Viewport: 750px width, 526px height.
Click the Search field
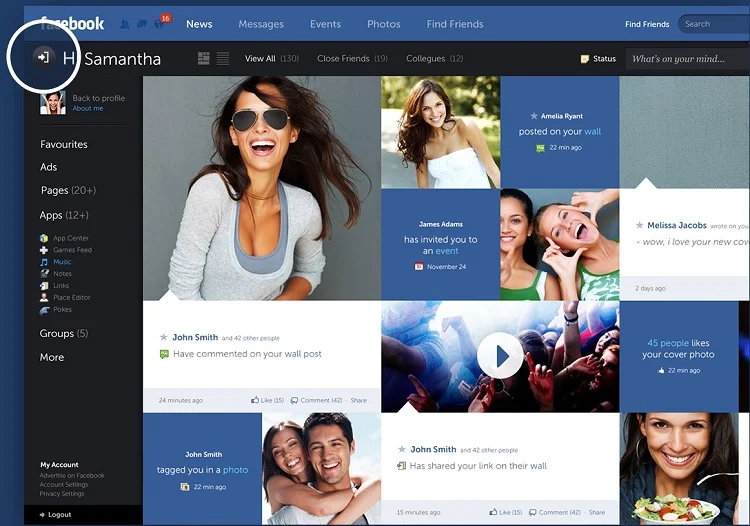coord(714,24)
